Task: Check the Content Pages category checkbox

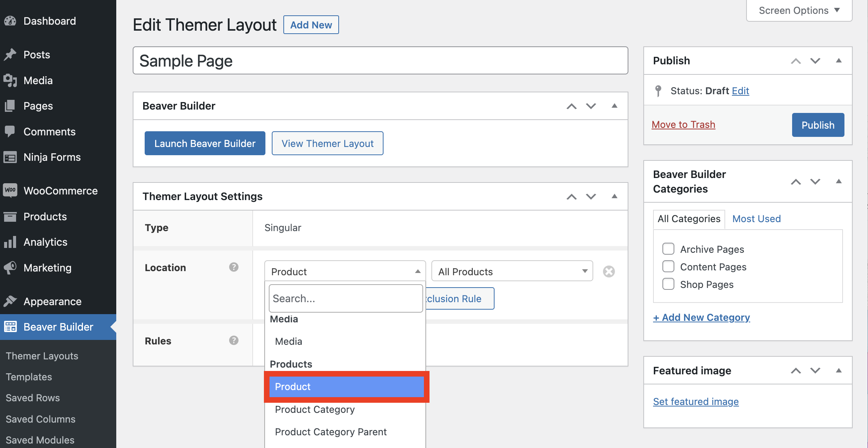Action: [668, 267]
